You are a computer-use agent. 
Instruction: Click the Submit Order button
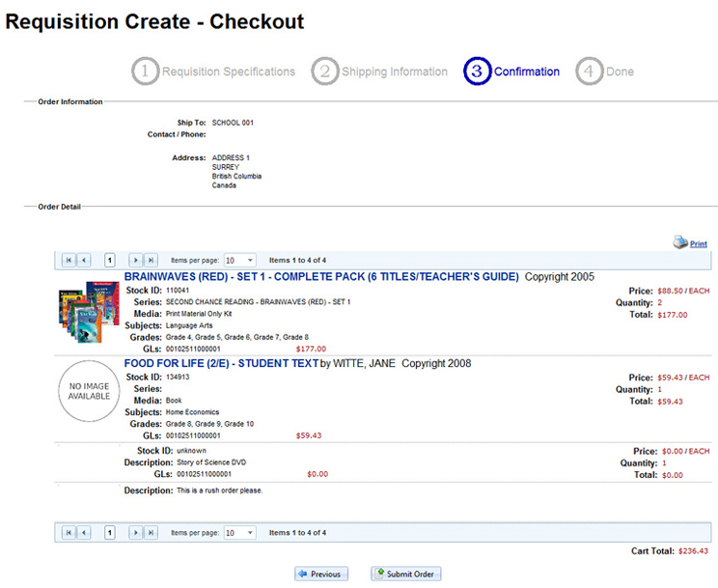[x=405, y=574]
